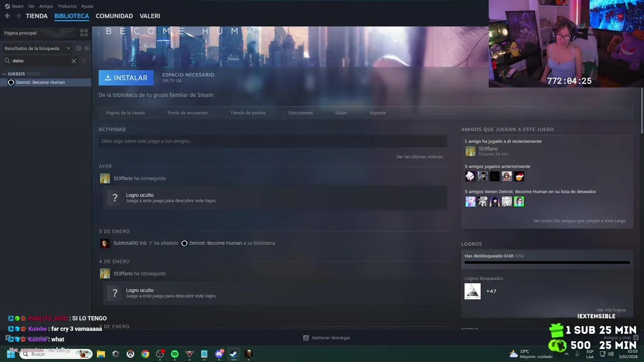Viewport: 644px width, 362px height.
Task: Click the hidden achievement question mark under AYER
Action: 115,198
